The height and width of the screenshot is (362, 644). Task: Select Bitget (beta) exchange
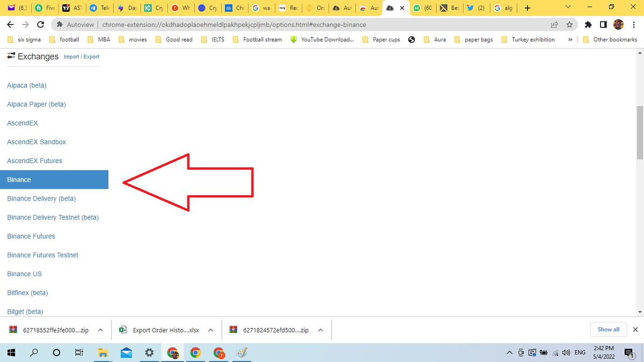click(x=25, y=312)
